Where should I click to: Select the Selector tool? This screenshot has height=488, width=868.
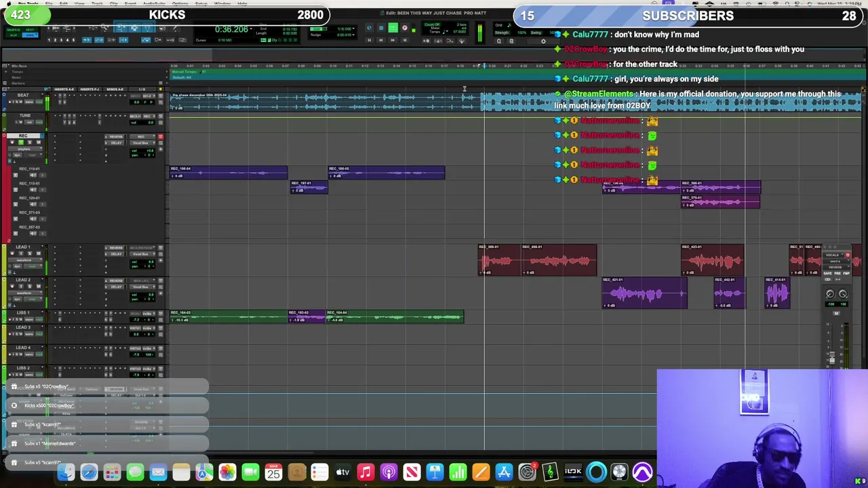tap(134, 28)
